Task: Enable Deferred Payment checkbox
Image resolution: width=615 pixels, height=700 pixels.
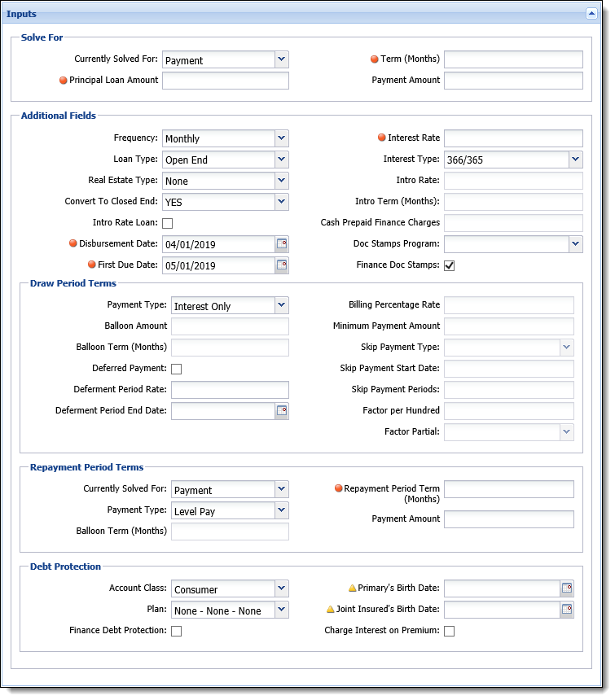Action: point(177,369)
